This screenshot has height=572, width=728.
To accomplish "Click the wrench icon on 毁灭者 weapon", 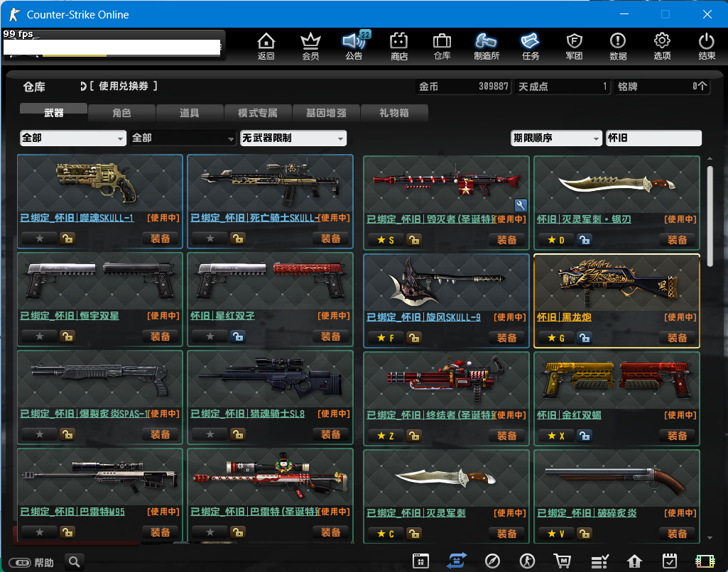I will (x=521, y=204).
